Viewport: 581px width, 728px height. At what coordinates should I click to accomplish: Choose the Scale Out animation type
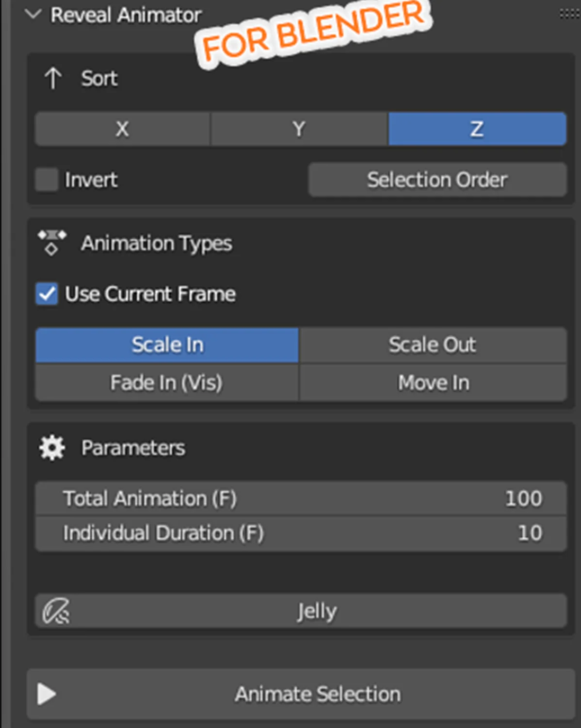433,345
